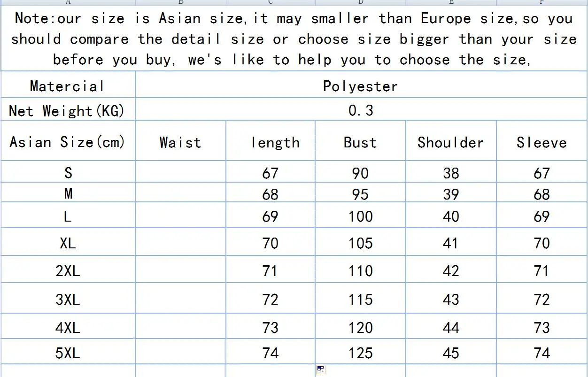588x377 pixels.
Task: Click the Bust header cell
Action: point(360,142)
